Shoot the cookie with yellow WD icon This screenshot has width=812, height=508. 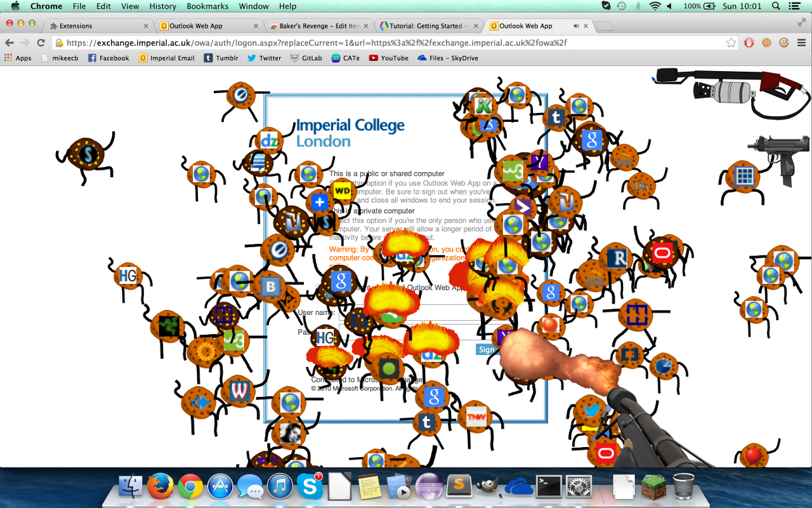(342, 191)
